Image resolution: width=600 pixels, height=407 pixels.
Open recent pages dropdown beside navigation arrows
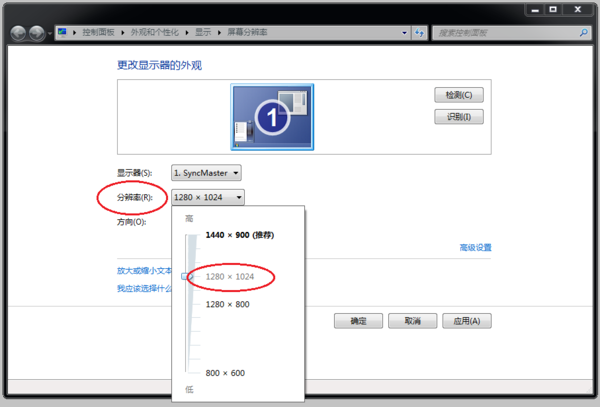tap(50, 34)
